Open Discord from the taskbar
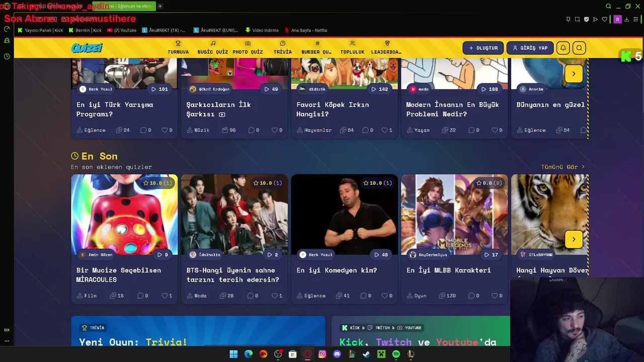 337,354
